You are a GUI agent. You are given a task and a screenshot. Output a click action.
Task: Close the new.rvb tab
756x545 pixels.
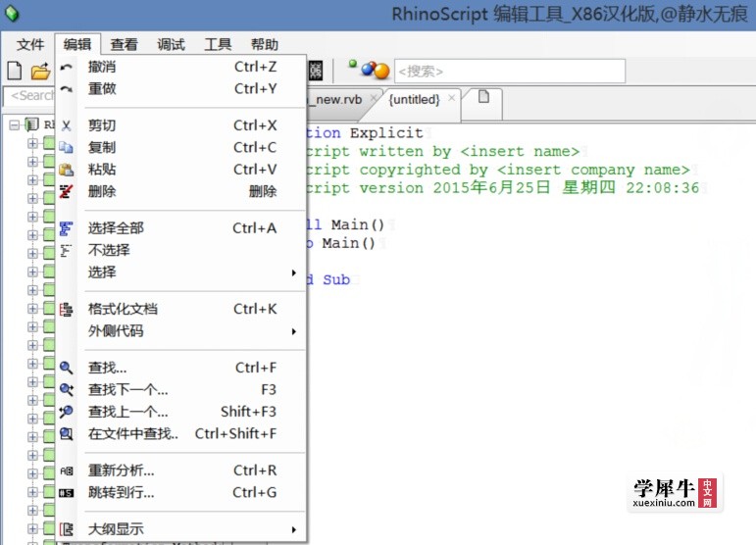tap(374, 98)
